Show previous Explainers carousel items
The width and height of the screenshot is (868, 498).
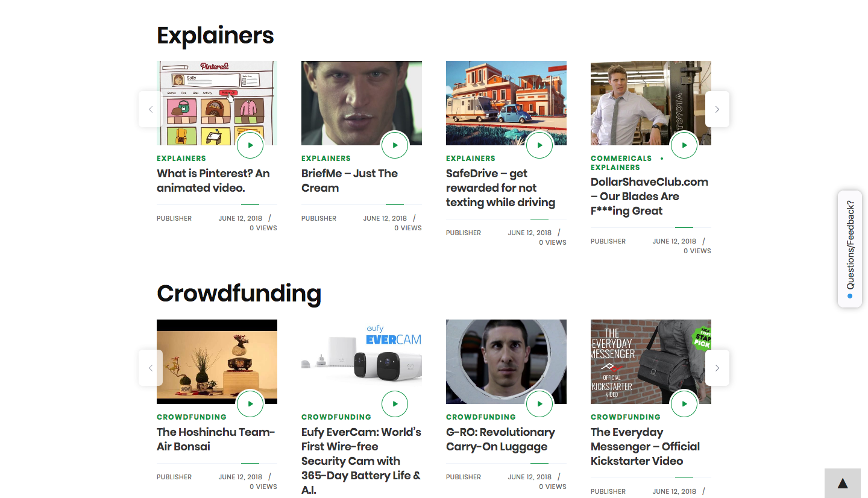click(151, 109)
